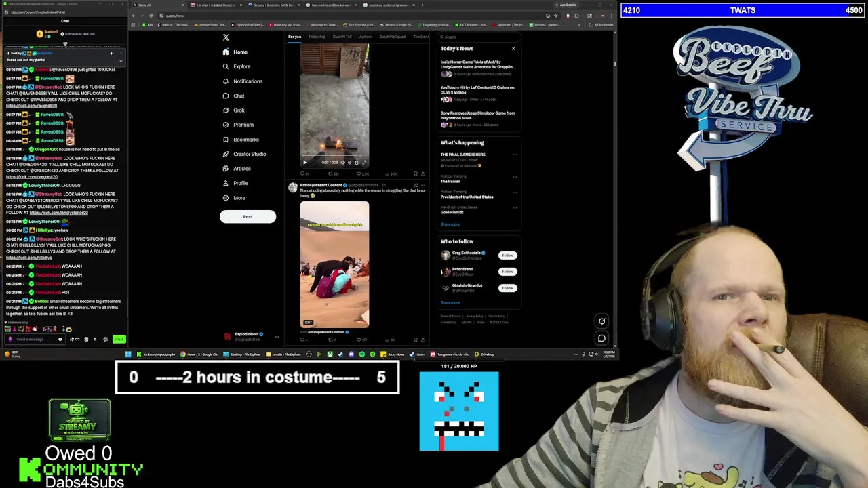Open the X logo home link
868x488 pixels.
pos(226,37)
